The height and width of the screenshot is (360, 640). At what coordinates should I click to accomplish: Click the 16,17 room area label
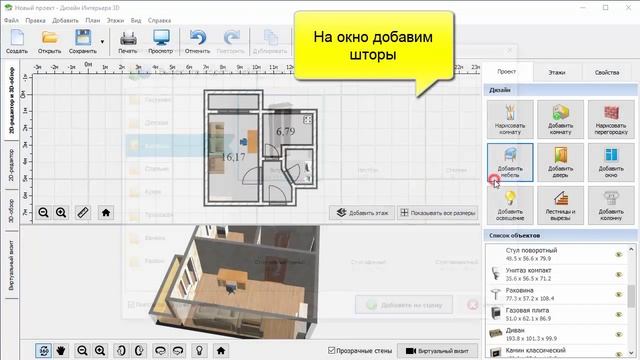coord(233,157)
